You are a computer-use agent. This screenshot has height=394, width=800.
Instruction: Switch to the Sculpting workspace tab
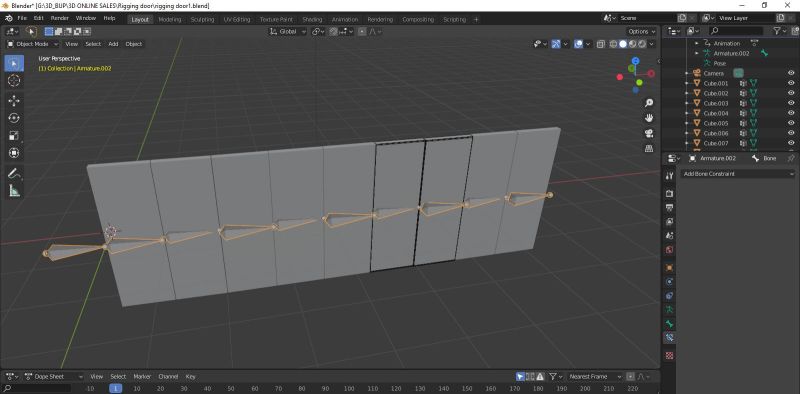[x=203, y=19]
